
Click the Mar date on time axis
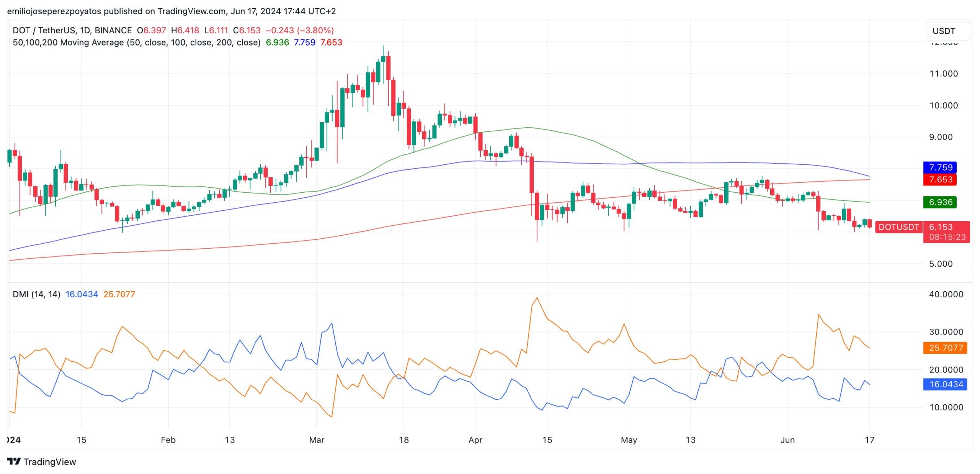[317, 440]
